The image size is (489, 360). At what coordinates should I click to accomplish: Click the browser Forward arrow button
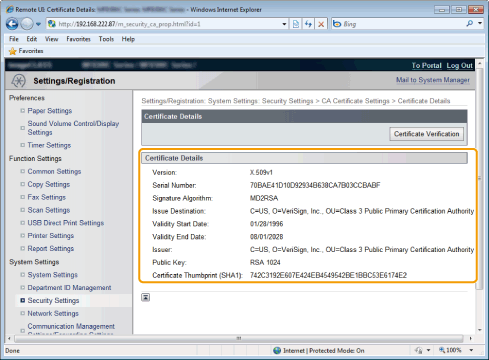pyautogui.click(x=27, y=24)
